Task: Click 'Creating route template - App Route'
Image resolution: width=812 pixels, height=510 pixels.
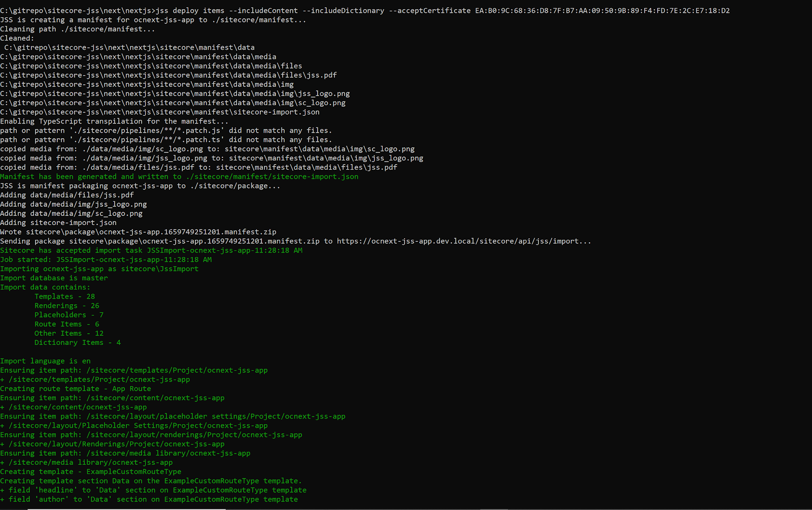Action: click(76, 389)
